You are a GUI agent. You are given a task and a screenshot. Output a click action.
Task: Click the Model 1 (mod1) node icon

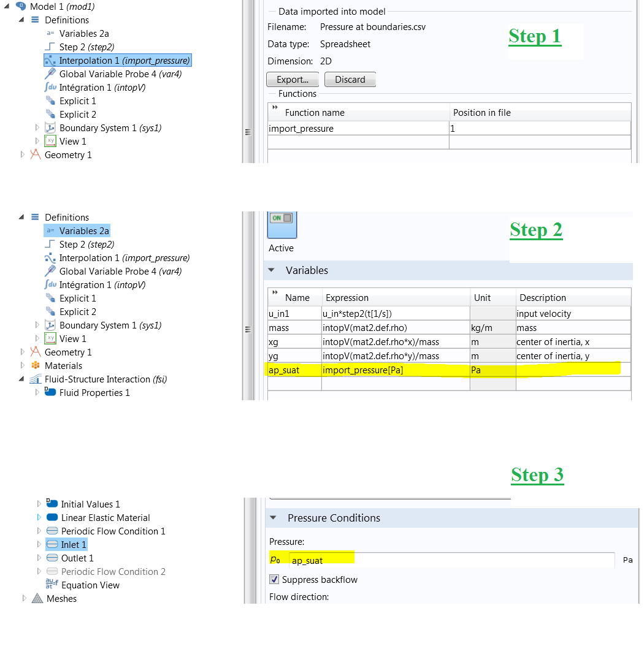(x=21, y=7)
